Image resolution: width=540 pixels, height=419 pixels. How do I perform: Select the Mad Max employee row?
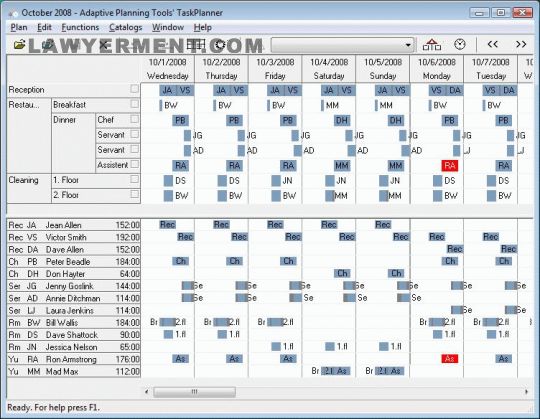pyautogui.click(x=74, y=371)
